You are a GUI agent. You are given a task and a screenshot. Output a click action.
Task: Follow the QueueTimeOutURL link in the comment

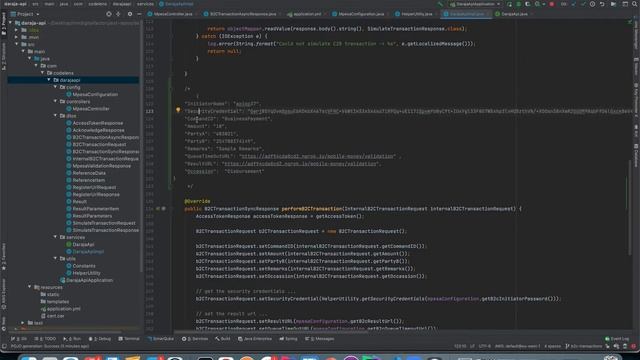coord(318,156)
